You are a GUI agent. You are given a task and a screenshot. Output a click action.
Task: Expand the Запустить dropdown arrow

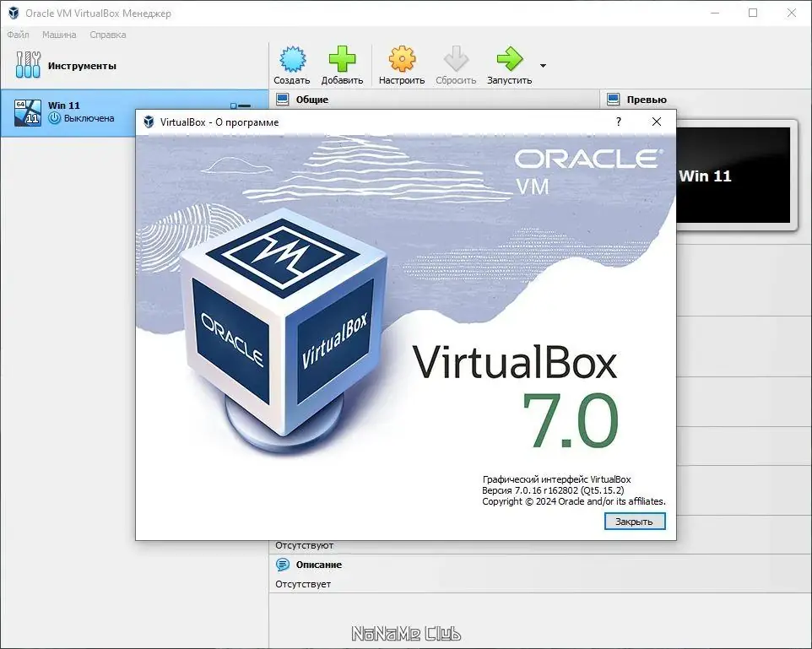point(543,66)
